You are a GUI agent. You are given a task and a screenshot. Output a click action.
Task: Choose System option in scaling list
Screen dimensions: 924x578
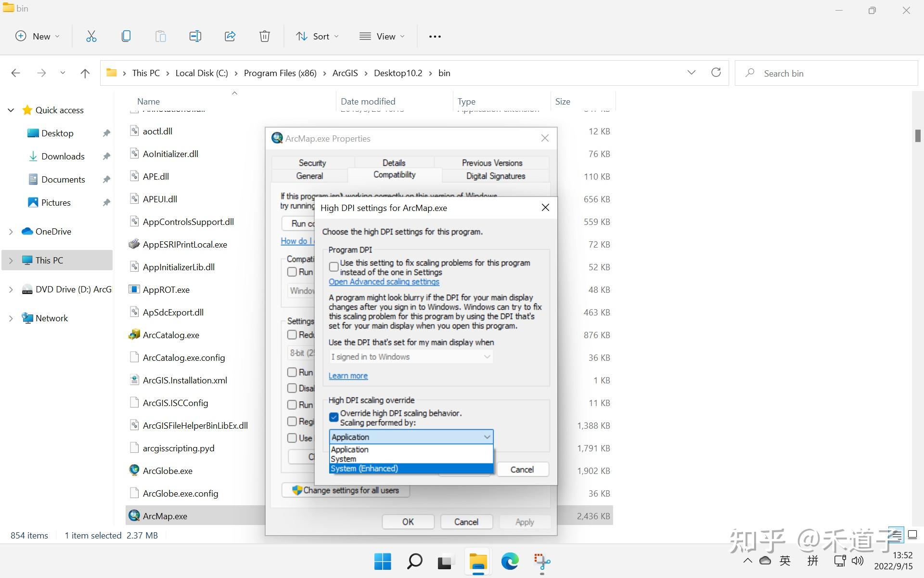point(411,459)
